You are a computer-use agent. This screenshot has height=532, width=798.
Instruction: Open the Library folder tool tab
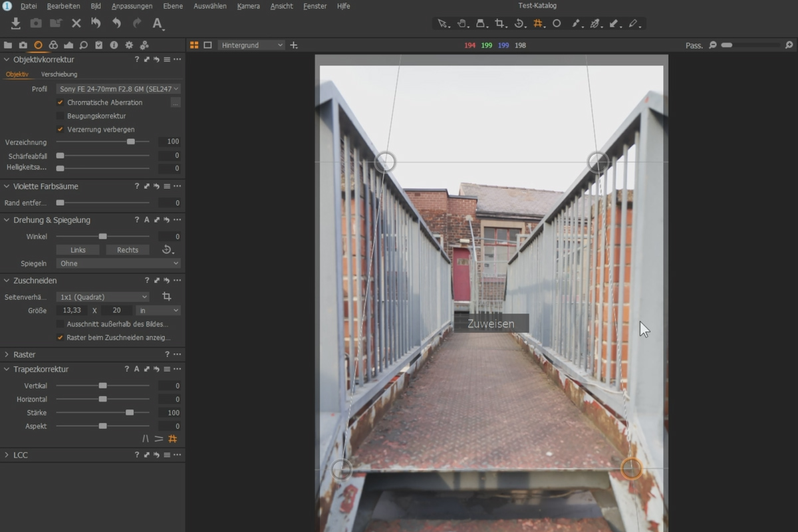pyautogui.click(x=8, y=45)
